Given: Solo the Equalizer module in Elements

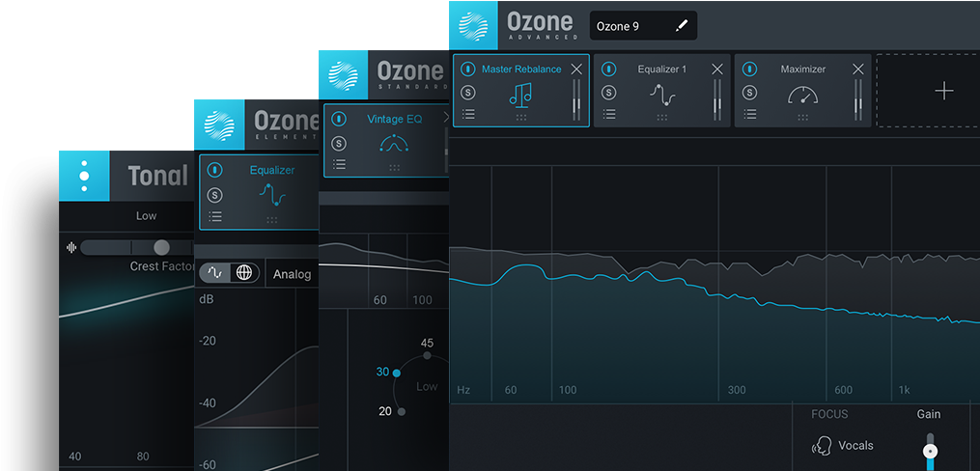Looking at the screenshot, I should (x=215, y=195).
